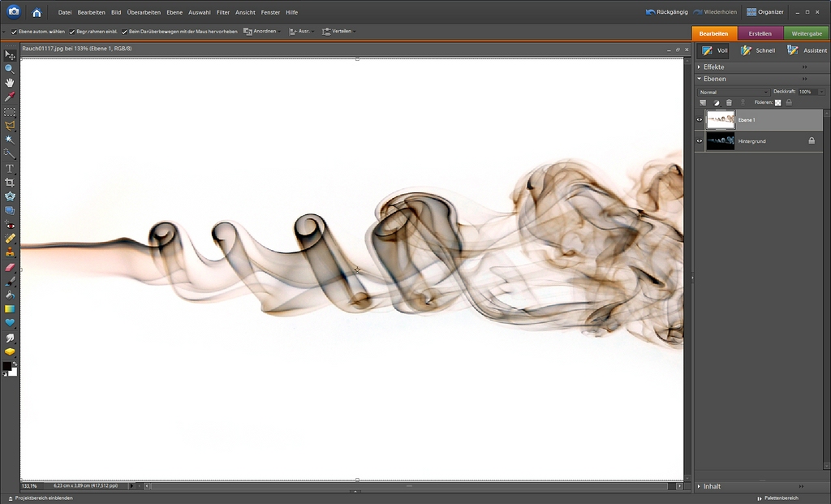This screenshot has width=831, height=504.
Task: Select the Zoom magnifier tool
Action: 10,69
